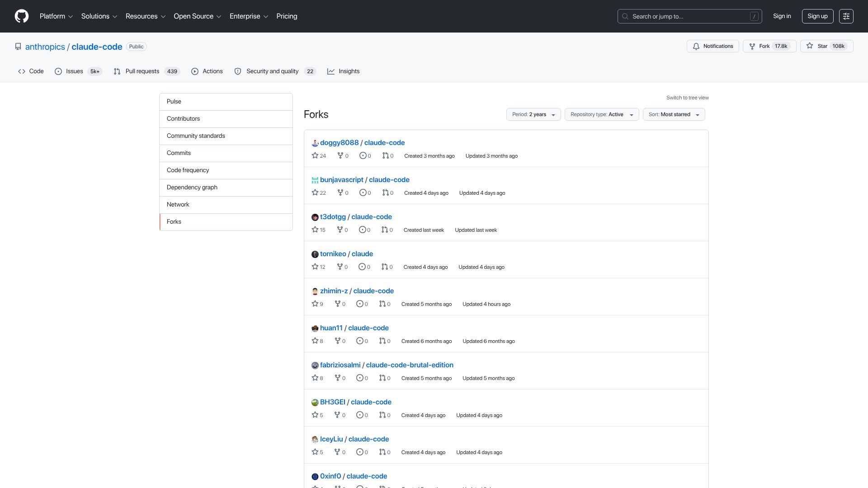Viewport: 868px width, 488px height.
Task: Click zhimin-z avatar image
Action: tap(315, 291)
